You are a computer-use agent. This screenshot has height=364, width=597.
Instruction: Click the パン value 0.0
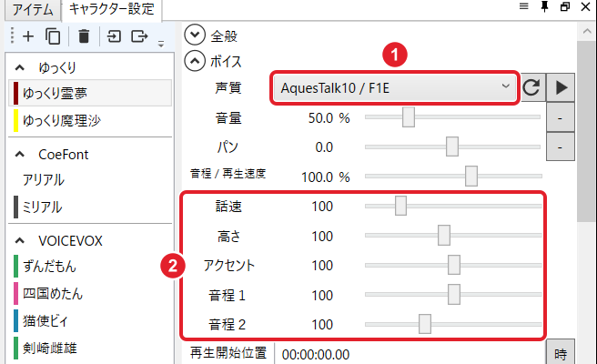(x=324, y=147)
